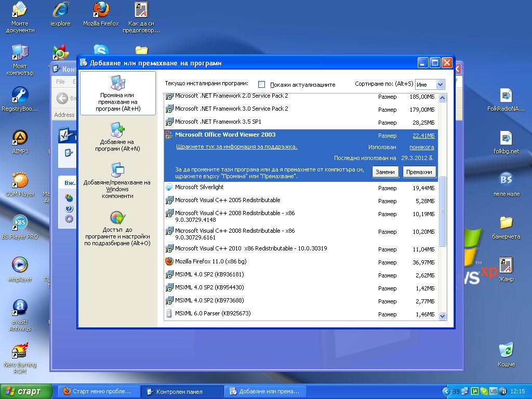Click the 'Промяна или премахване на програми' sidebar icon
This screenshot has width=532, height=399.
pos(117,83)
